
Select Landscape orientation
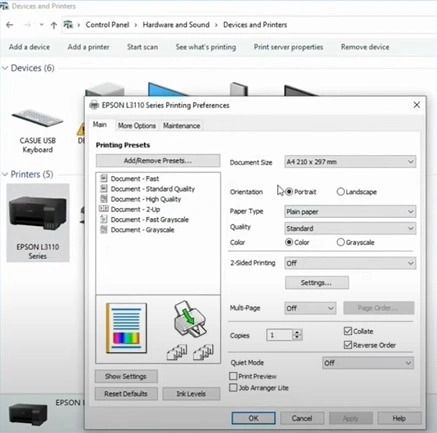click(340, 192)
